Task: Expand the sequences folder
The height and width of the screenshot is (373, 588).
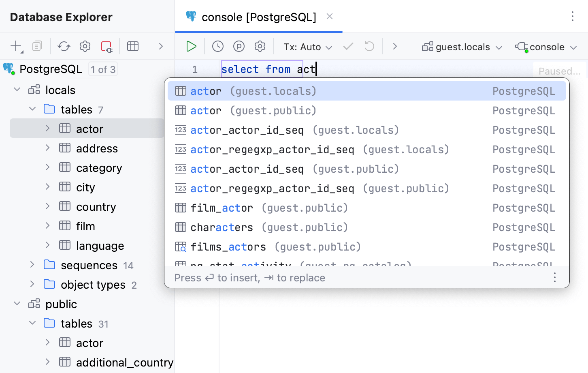Action: (x=32, y=265)
